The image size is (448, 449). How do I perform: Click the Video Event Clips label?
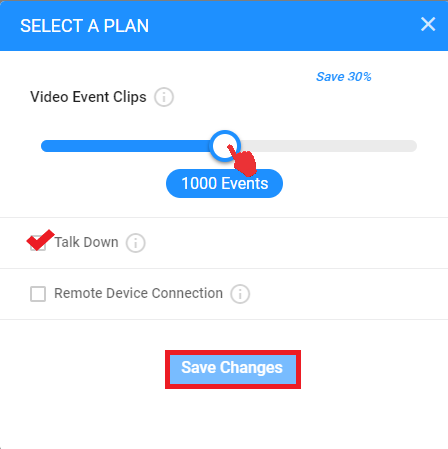pos(88,97)
